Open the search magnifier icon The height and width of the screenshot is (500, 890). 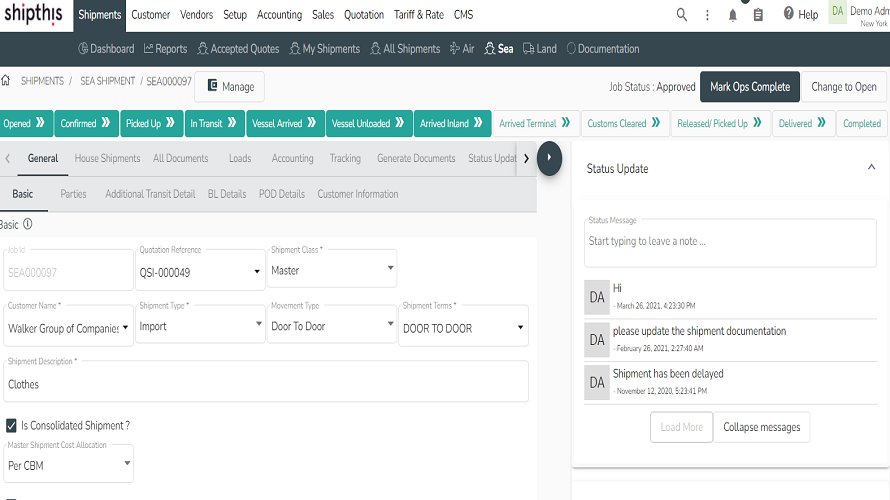tap(681, 15)
